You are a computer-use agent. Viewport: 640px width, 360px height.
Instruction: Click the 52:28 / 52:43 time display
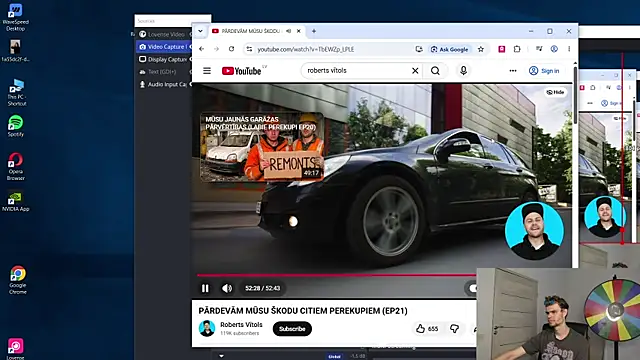point(262,288)
